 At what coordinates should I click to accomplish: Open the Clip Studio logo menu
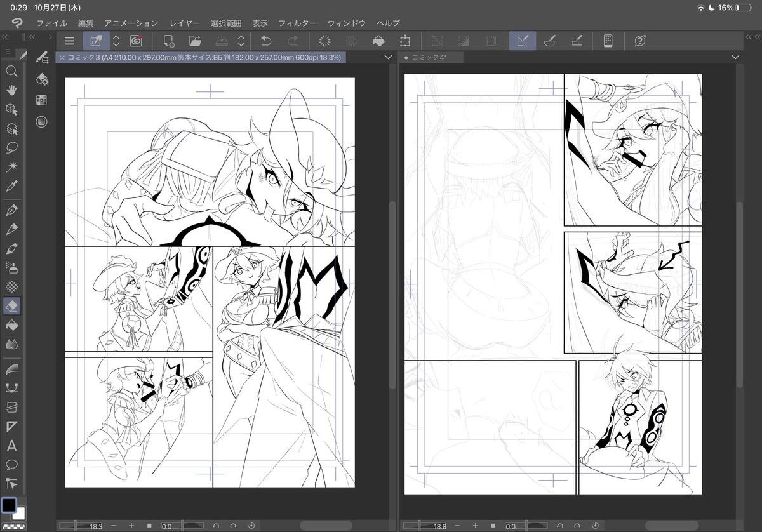tap(17, 23)
